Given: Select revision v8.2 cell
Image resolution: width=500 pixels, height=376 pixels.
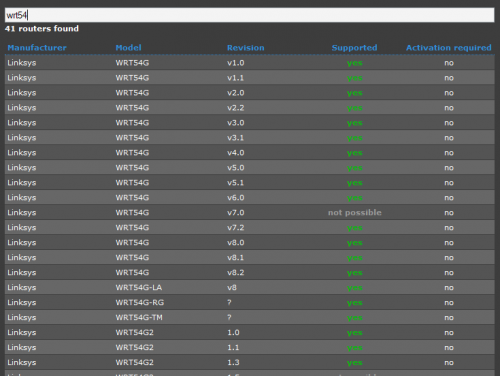Looking at the screenshot, I should pos(236,273).
